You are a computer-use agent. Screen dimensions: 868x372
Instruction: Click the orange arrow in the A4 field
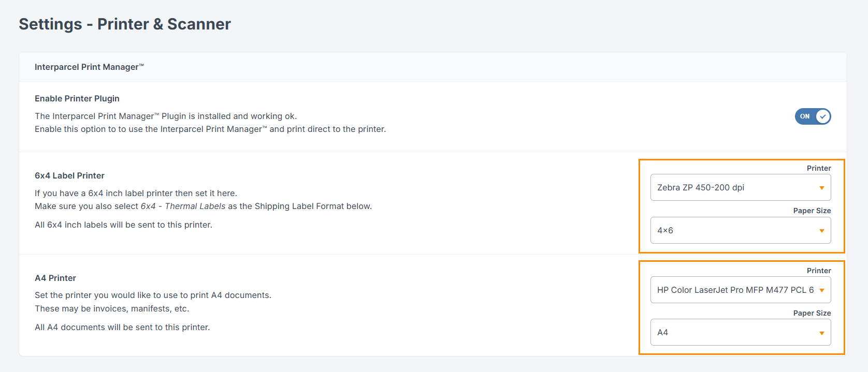pos(821,333)
